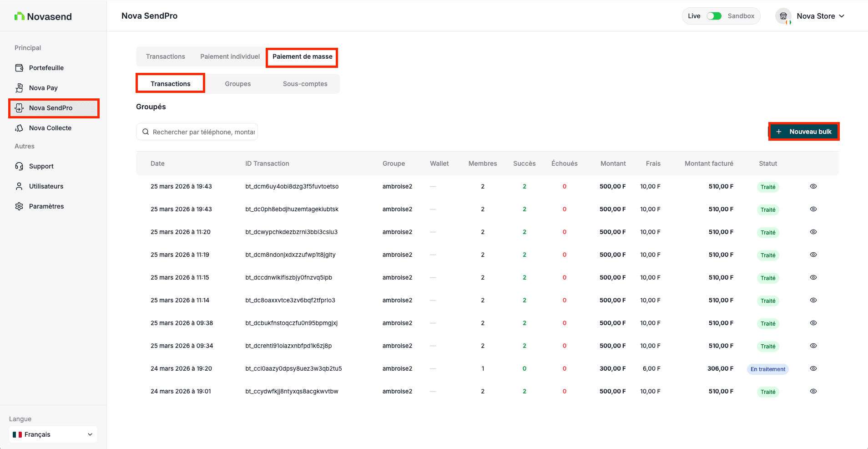This screenshot has width=868, height=449.
Task: Click the French flag icon
Action: point(17,434)
